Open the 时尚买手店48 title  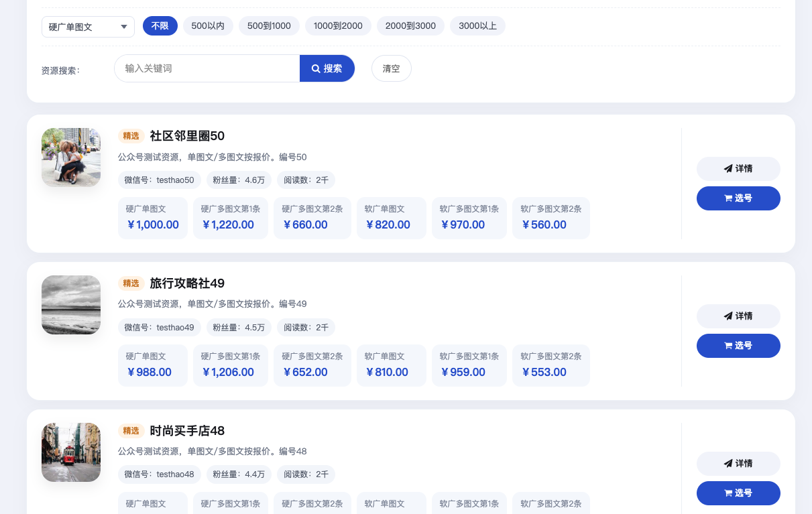(x=187, y=431)
